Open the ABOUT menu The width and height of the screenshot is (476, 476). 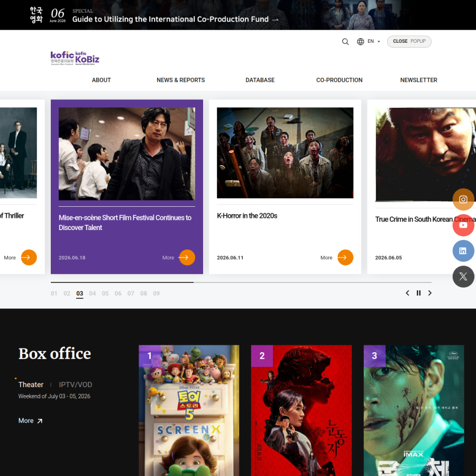[x=102, y=80]
